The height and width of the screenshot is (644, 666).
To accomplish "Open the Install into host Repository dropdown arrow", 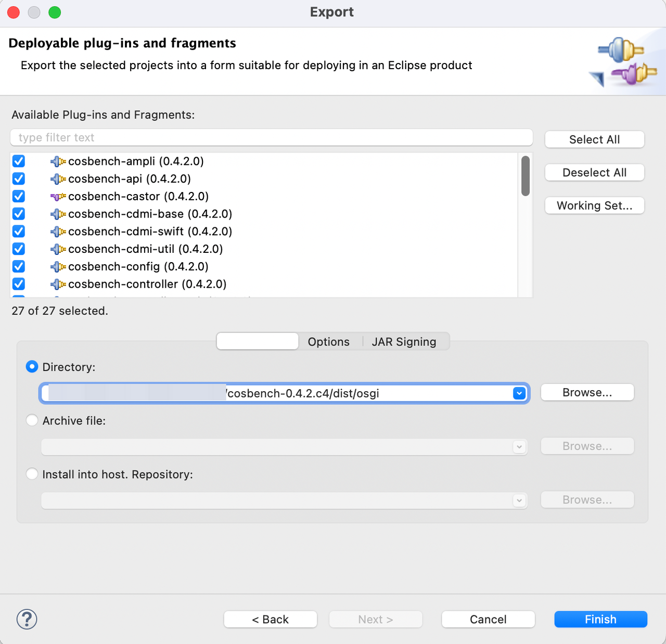I will point(519,500).
